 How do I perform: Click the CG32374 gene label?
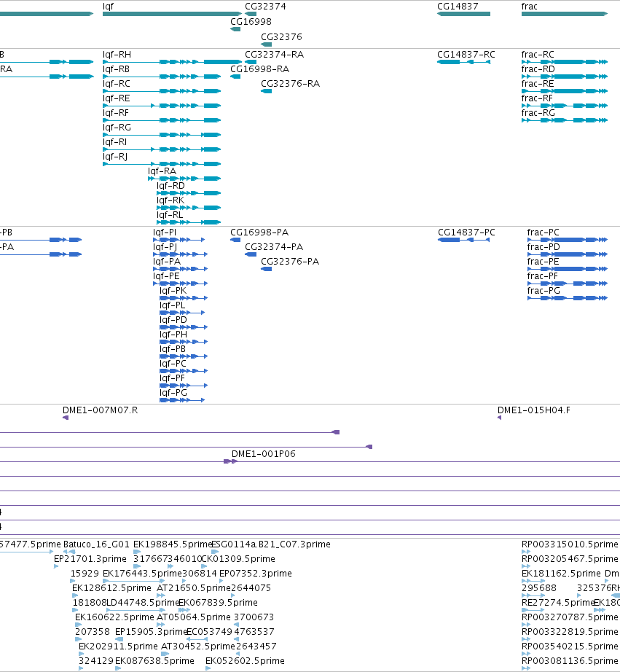tap(265, 7)
